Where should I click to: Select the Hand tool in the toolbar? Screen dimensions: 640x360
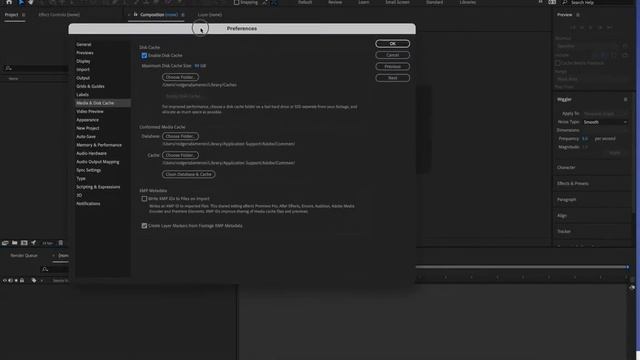pos(31,2)
